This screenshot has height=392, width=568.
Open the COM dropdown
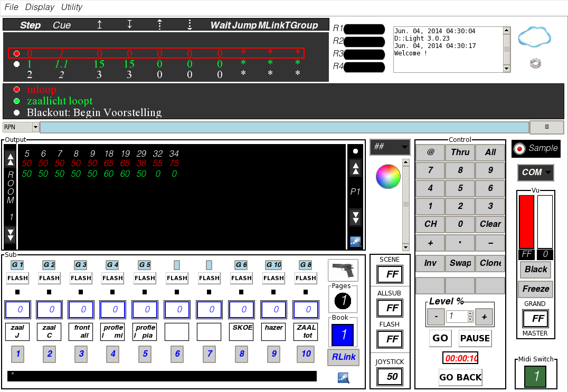(x=536, y=173)
